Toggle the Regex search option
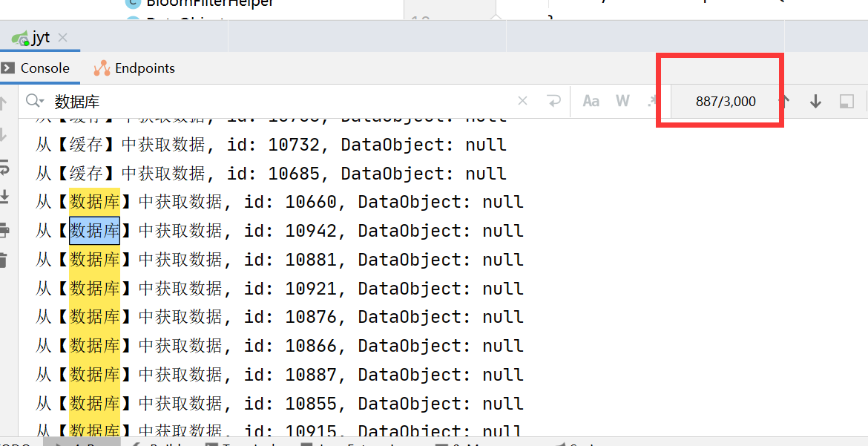This screenshot has width=868, height=446. click(651, 101)
